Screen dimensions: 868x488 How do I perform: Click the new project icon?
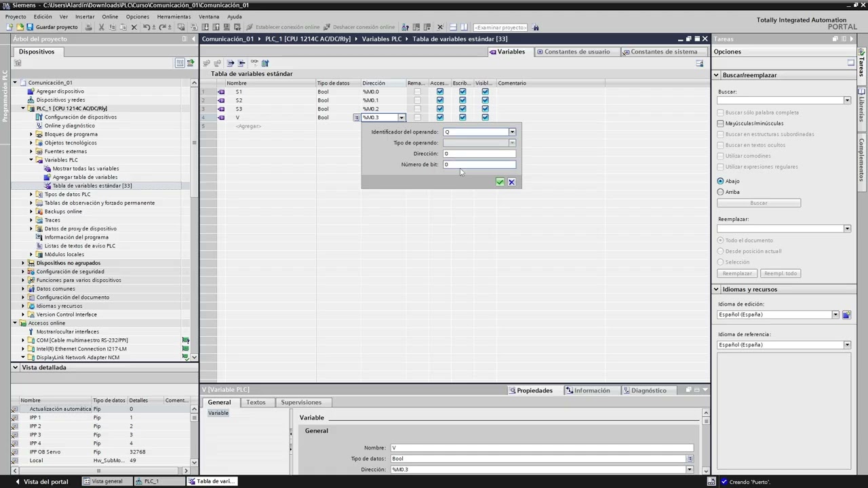[x=9, y=27]
